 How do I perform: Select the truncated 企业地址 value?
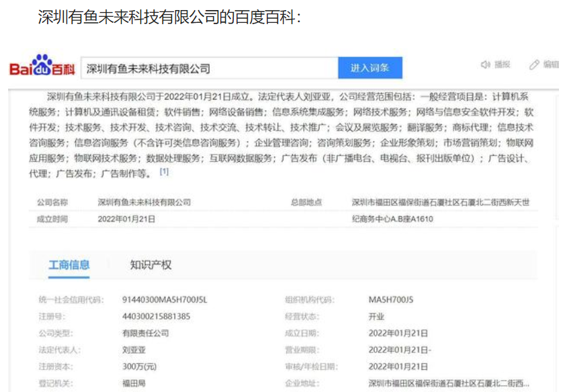pyautogui.click(x=449, y=383)
